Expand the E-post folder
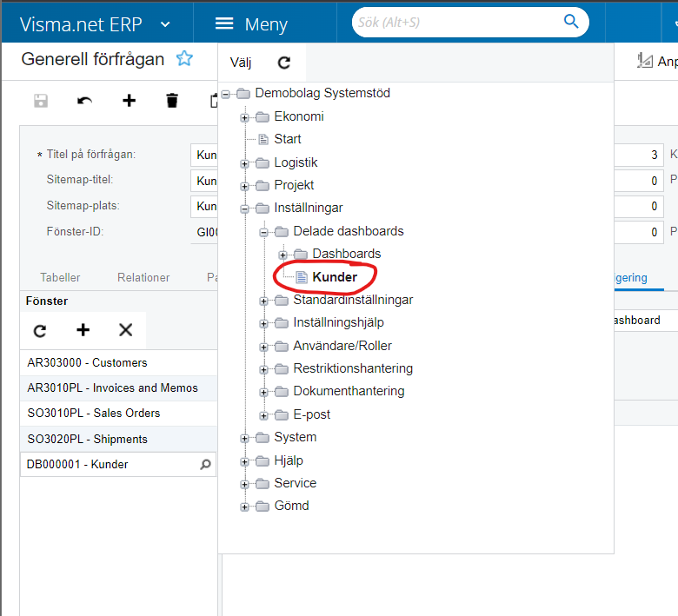 [x=263, y=416]
